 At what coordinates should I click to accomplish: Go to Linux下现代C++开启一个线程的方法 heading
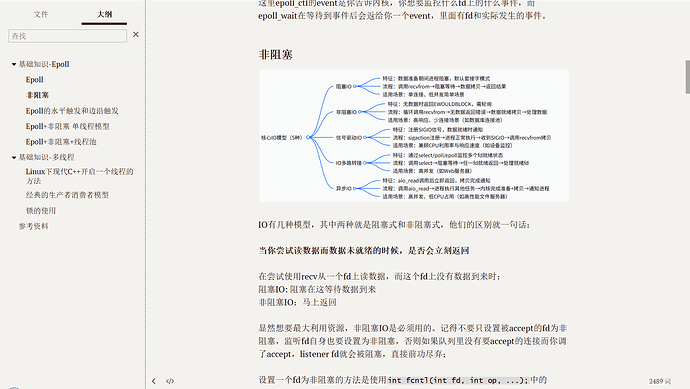[79, 176]
